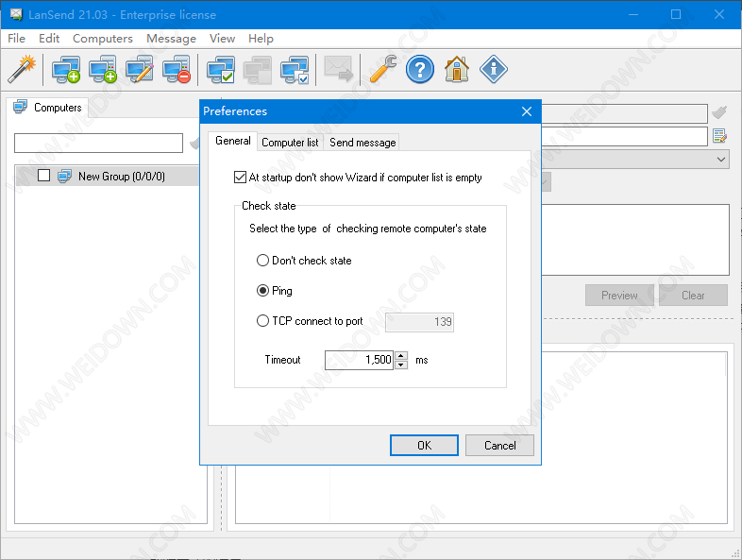The image size is (742, 560).
Task: Switch to the General tab
Action: pos(233,141)
